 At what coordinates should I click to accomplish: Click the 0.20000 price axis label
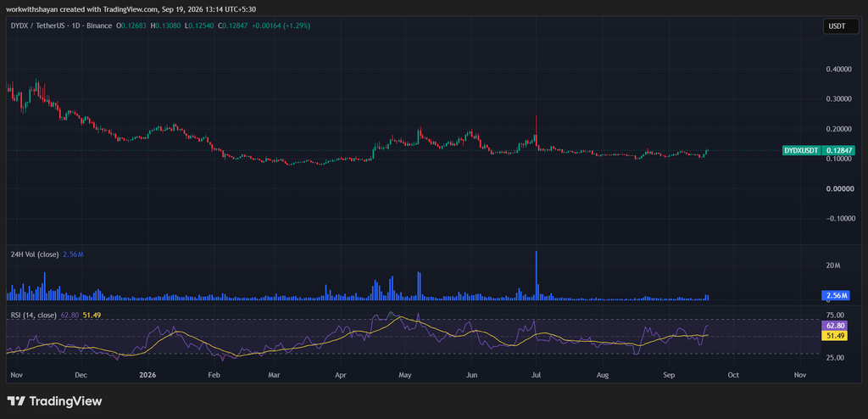838,129
